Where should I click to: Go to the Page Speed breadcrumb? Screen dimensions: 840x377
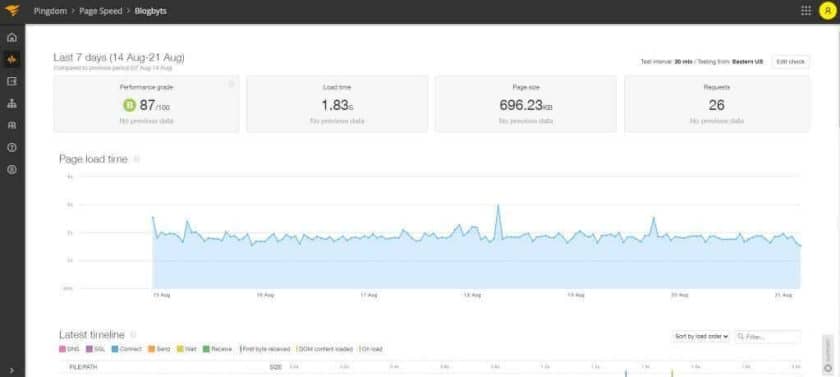point(101,11)
